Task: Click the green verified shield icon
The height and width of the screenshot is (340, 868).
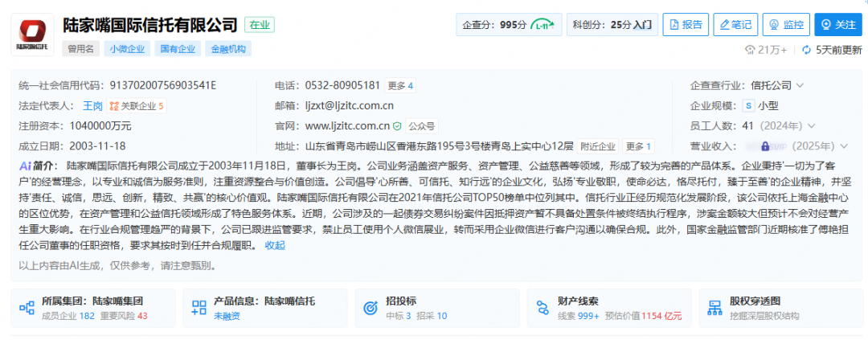Action: [397, 125]
